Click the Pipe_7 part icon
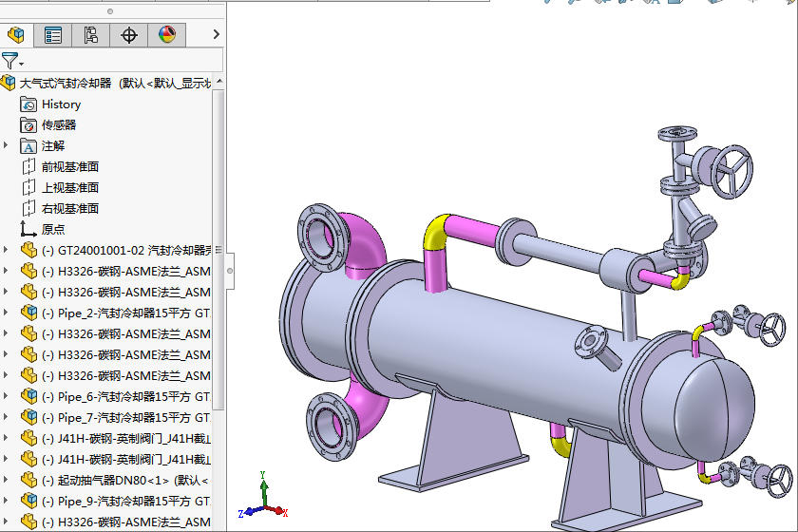The image size is (798, 532). pyautogui.click(x=29, y=417)
